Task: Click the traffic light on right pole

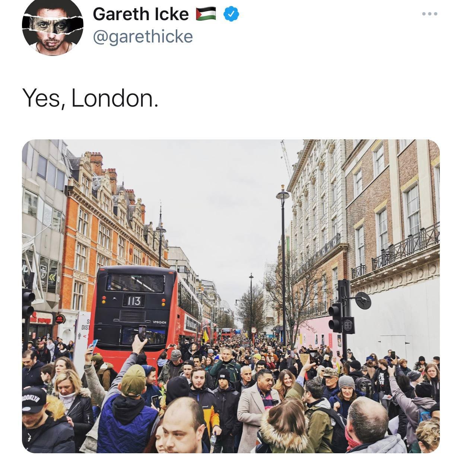Action: 335,317
